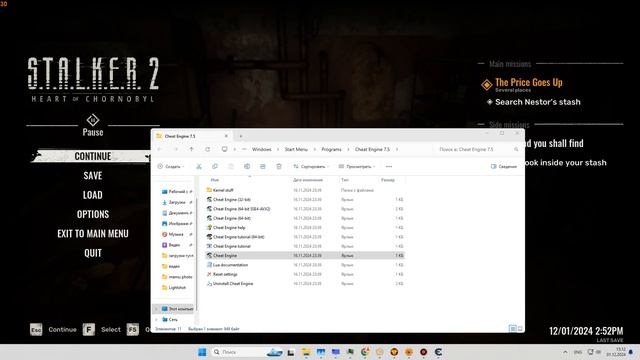The image size is (640, 360).
Task: Switch to large thumbnails view icon in status bar
Action: (520, 329)
